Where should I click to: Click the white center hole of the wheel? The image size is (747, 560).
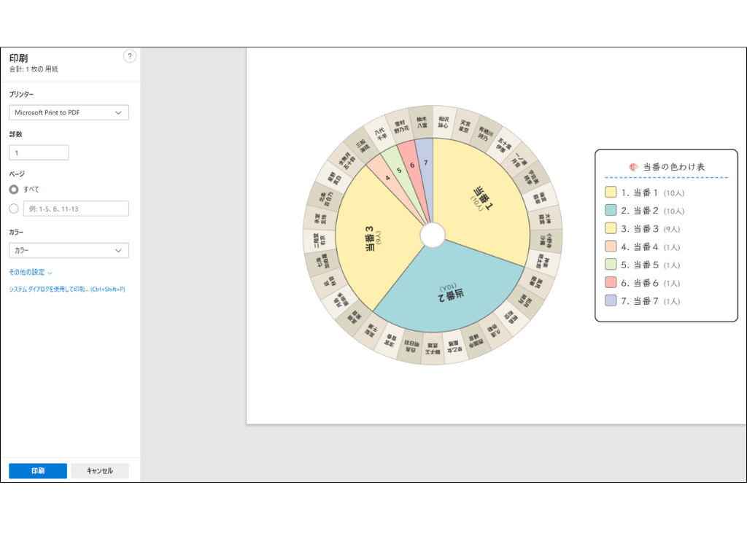tap(433, 235)
